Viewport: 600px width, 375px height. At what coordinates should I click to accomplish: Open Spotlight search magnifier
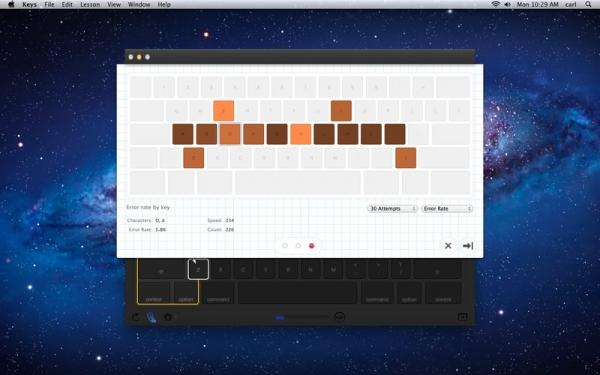[x=588, y=4]
